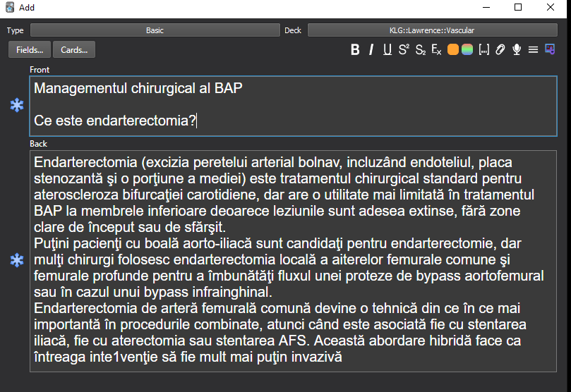Open the KLG::Lawrence::Vascular deck selector

tap(431, 30)
